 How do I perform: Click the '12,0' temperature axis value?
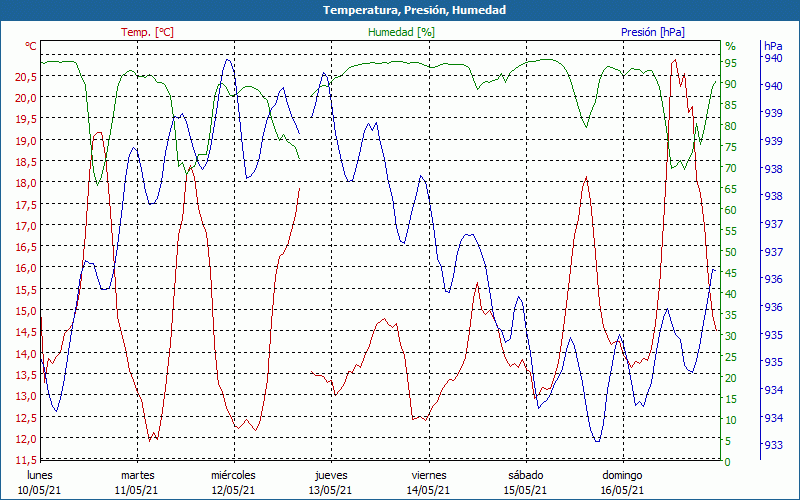tap(26, 438)
